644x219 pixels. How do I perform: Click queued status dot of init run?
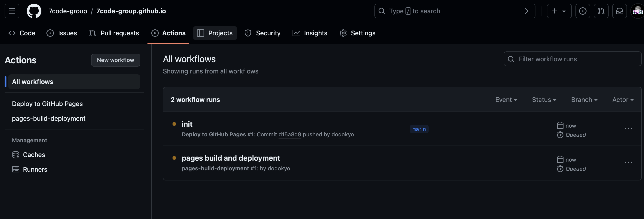coord(174,124)
